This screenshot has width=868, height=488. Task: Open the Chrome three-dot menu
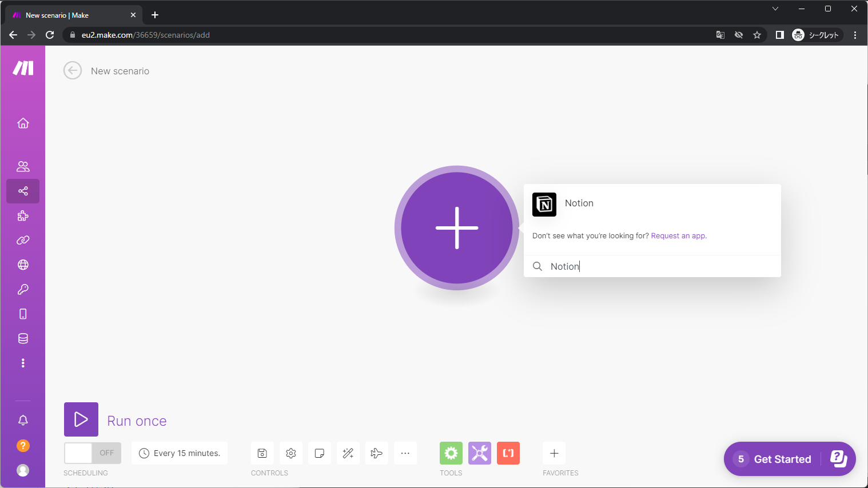pyautogui.click(x=855, y=35)
